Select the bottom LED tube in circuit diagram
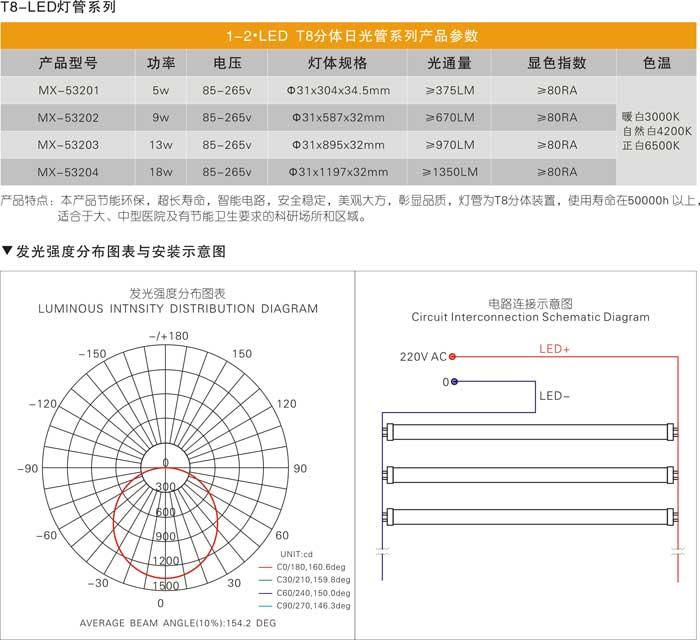Image resolution: width=700 pixels, height=640 pixels. 532,515
